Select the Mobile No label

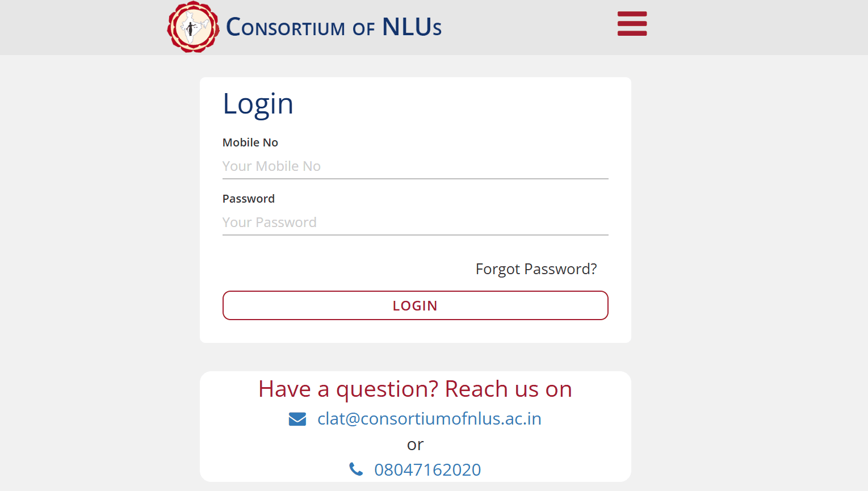[250, 142]
